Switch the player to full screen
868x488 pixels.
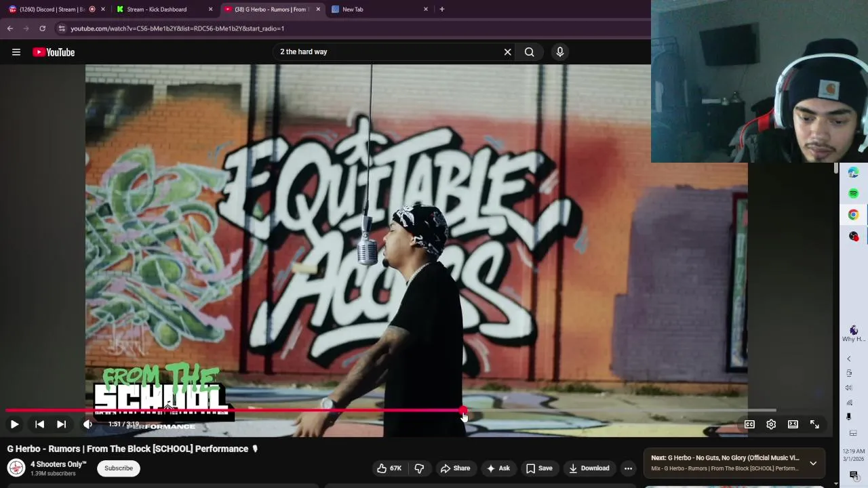click(x=814, y=424)
